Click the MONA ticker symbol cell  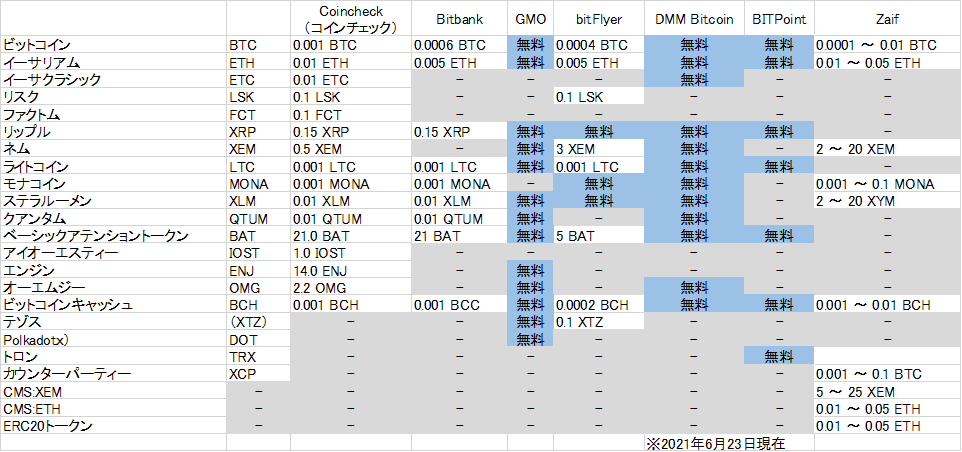258,183
